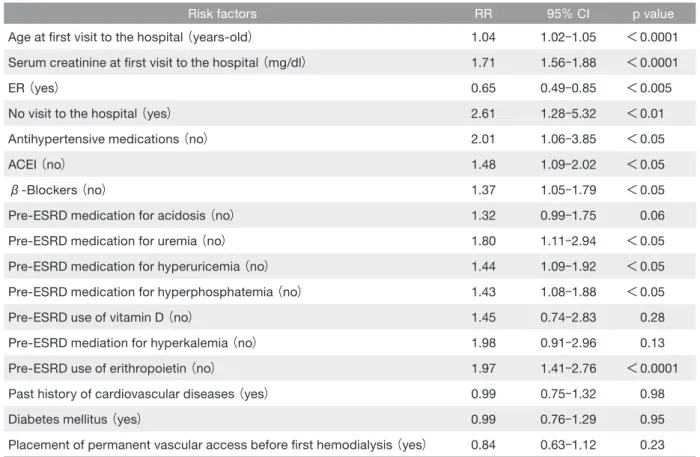Click Pre-ESRD use of vitamin D row
Screen dimensions: 700x457
(350, 317)
